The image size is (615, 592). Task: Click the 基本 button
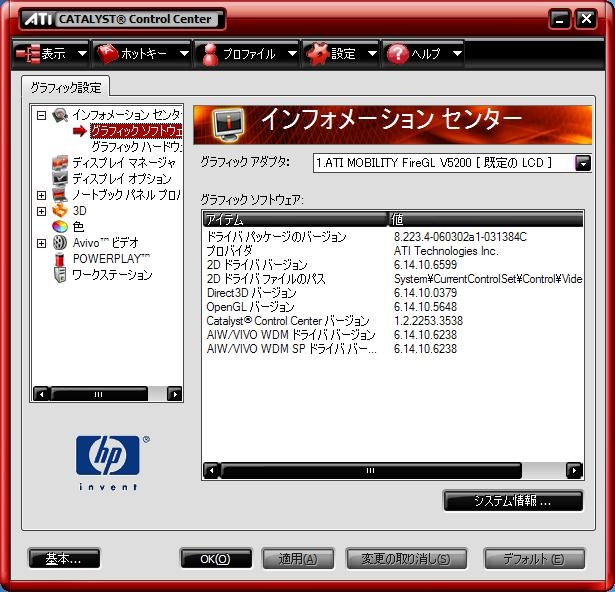pos(64,558)
